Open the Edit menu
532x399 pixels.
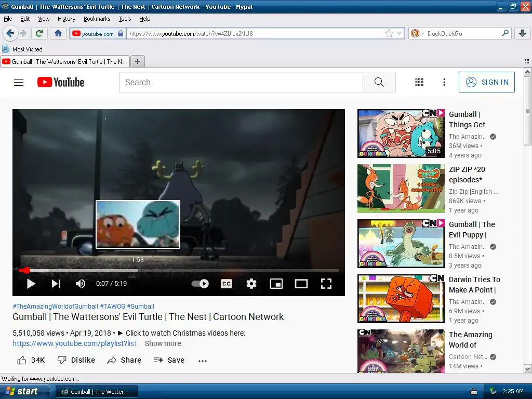(25, 19)
